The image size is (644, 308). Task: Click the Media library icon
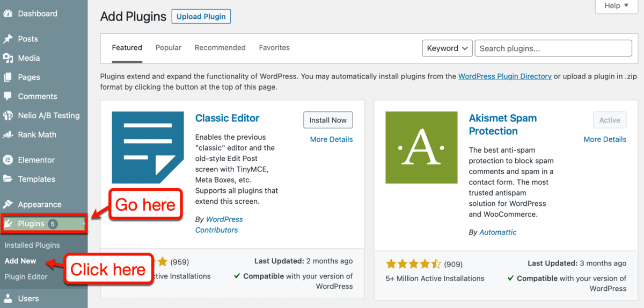tap(8, 58)
